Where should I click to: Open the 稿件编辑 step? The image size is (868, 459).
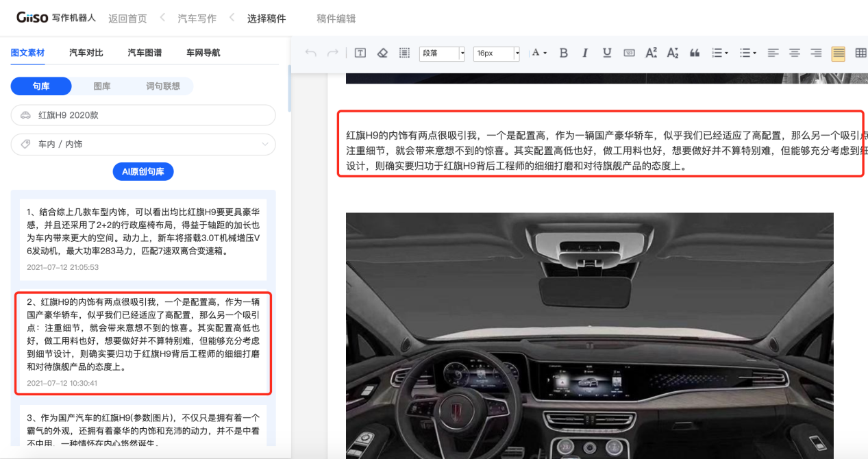336,18
